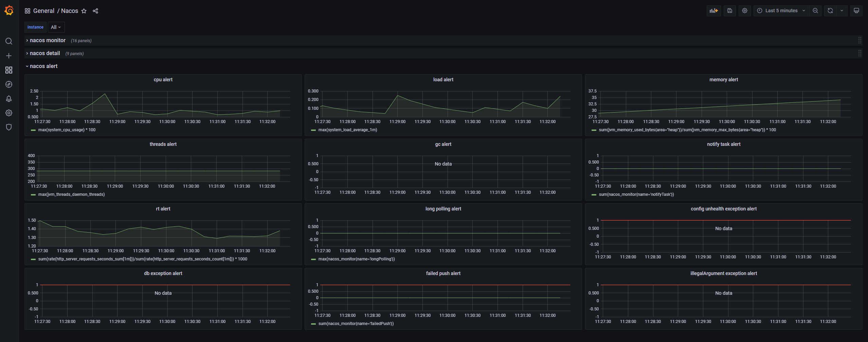Viewport: 868px width, 342px height.
Task: Open the long polling alert panel menu
Action: [443, 209]
